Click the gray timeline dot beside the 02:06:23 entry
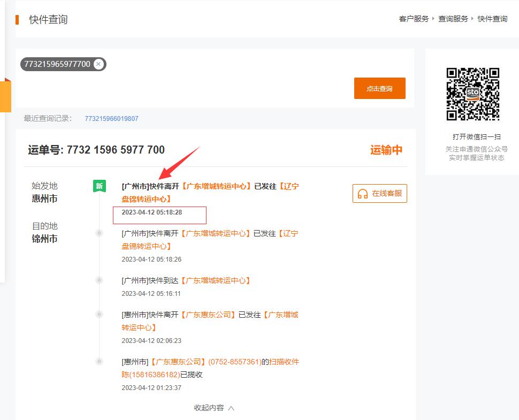The width and height of the screenshot is (519, 420). pyautogui.click(x=99, y=314)
